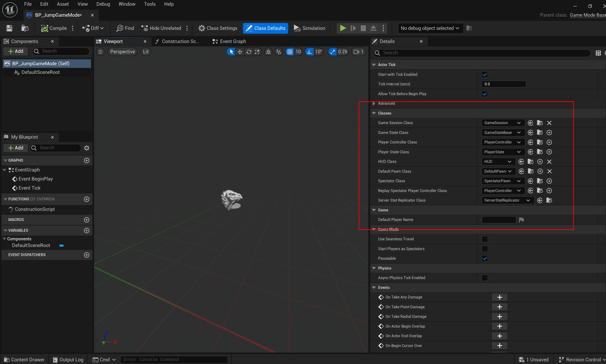Open the Window menu
The width and height of the screenshot is (606, 364).
point(127,4)
